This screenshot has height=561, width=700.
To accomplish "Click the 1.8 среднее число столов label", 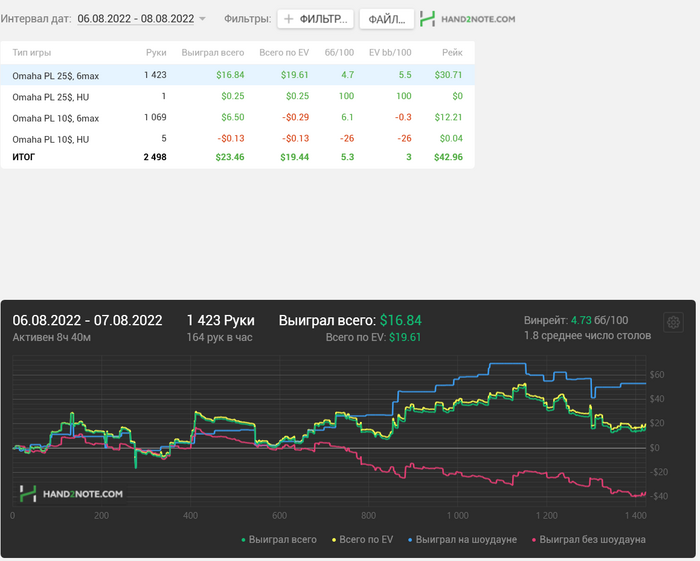I will (588, 336).
